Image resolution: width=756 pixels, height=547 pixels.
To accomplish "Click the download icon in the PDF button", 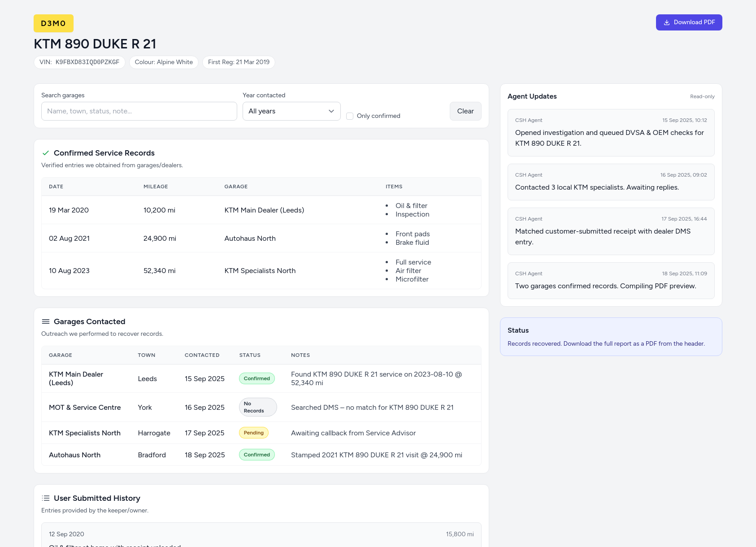I will tap(666, 22).
